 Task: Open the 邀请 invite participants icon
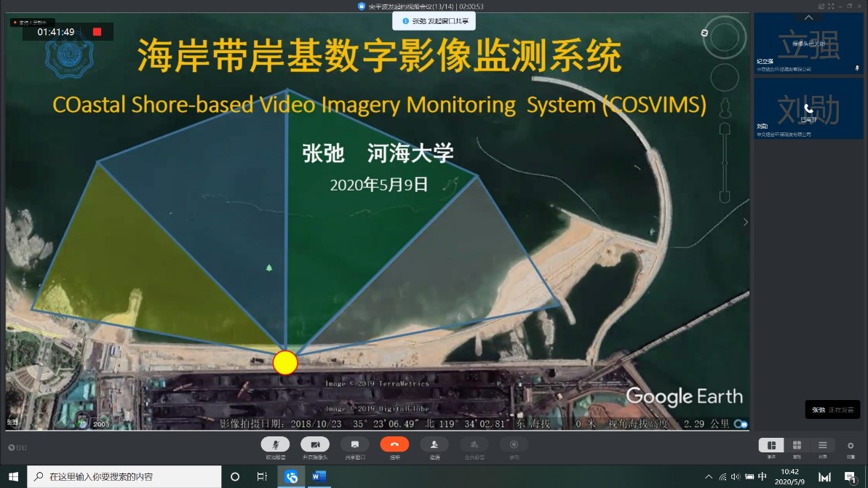pyautogui.click(x=434, y=444)
